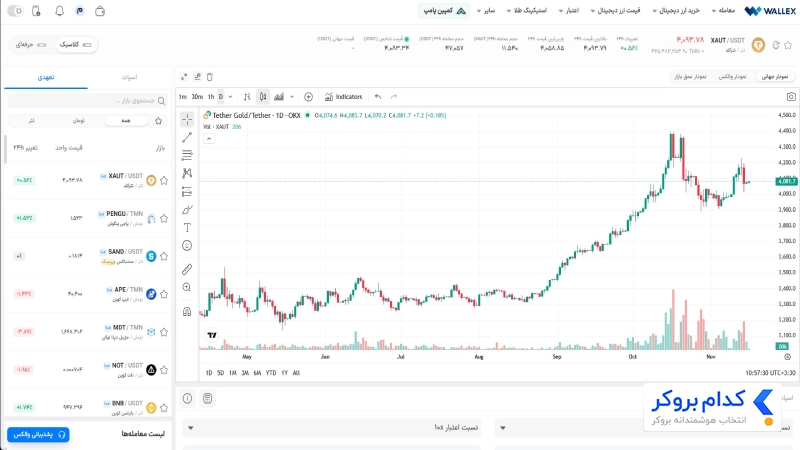800x450 pixels.
Task: Click the market search input field
Action: (87, 101)
